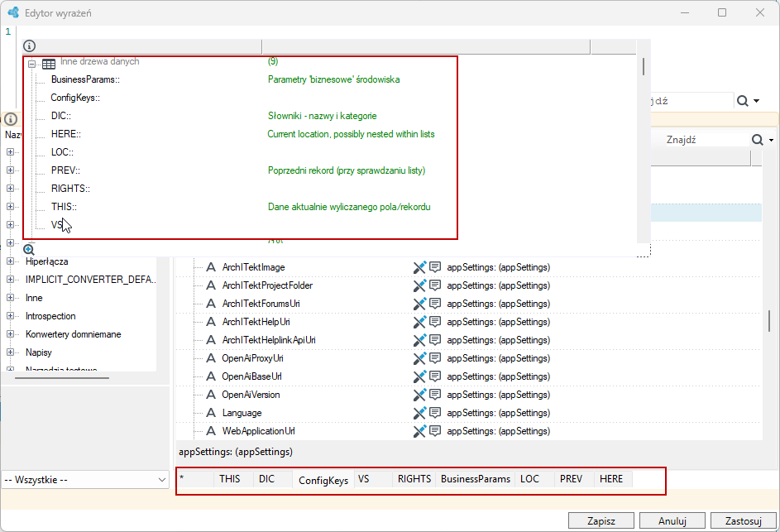Image resolution: width=780 pixels, height=532 pixels.
Task: Open the HERE tab
Action: click(x=613, y=479)
